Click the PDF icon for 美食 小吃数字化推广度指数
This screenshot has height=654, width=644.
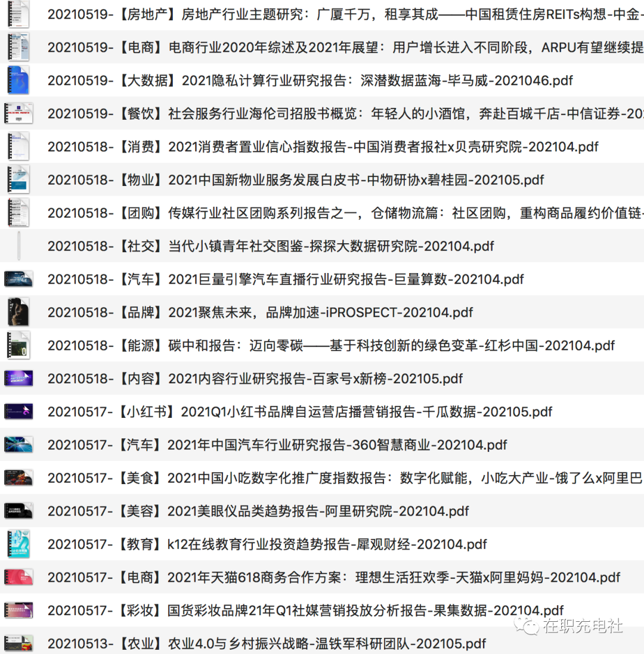(18, 478)
